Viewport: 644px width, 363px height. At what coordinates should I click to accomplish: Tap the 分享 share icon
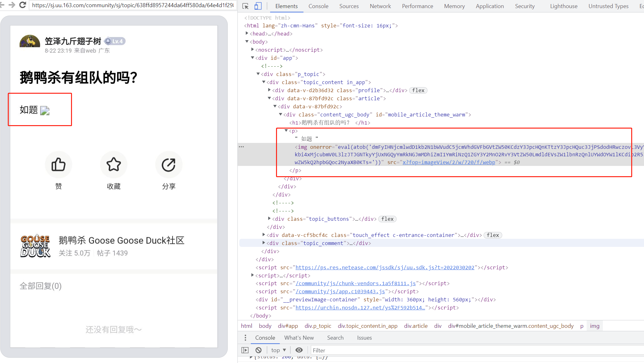click(x=169, y=165)
